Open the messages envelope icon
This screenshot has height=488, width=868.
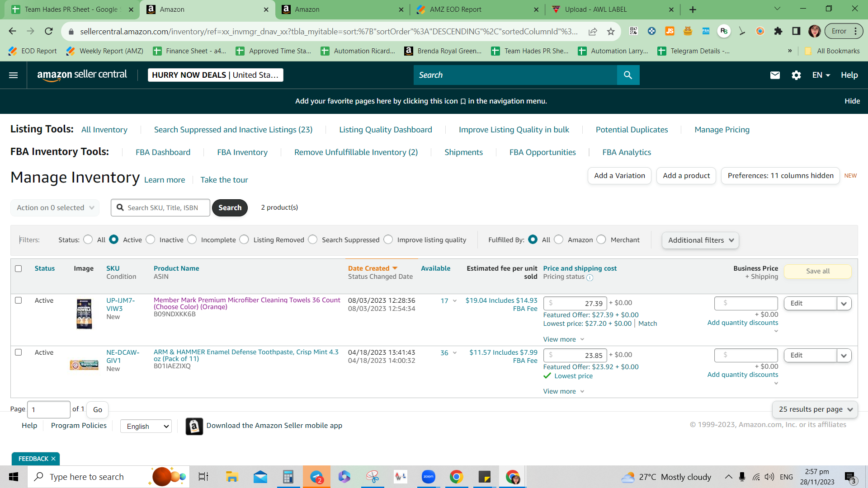[x=775, y=75]
